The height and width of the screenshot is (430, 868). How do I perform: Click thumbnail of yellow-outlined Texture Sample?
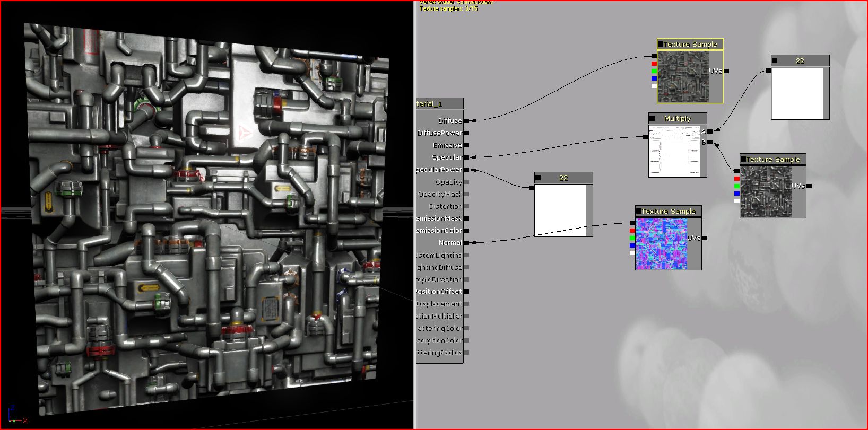coord(683,77)
